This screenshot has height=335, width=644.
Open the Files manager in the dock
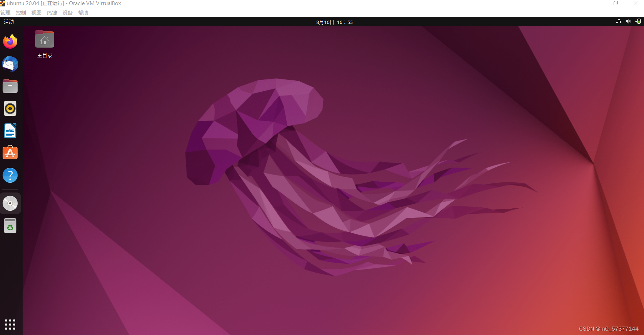point(10,86)
